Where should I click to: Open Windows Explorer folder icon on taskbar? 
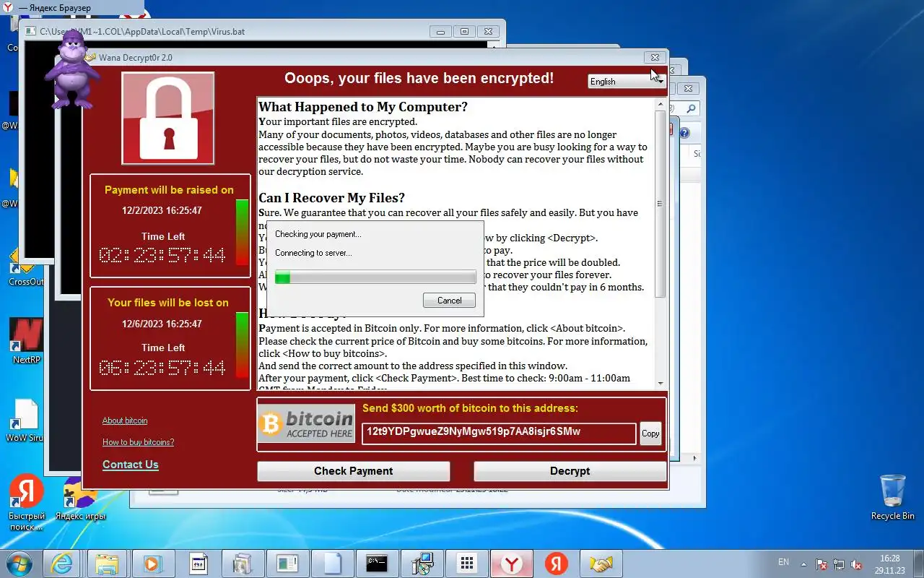coord(107,564)
